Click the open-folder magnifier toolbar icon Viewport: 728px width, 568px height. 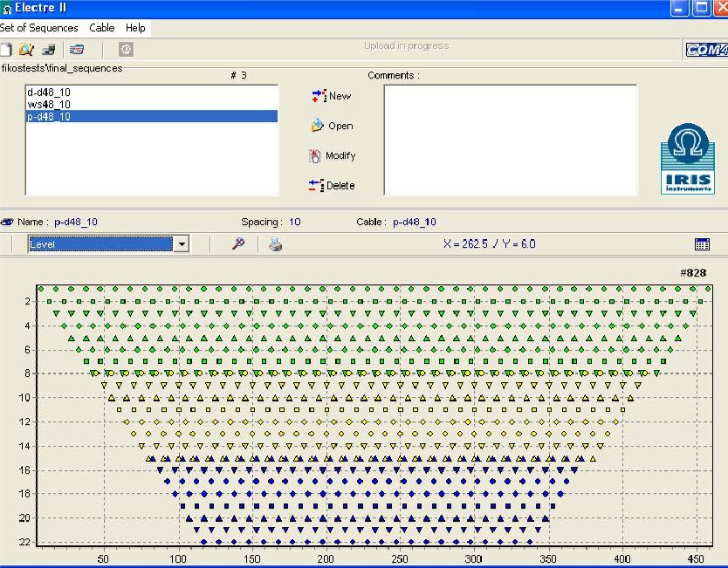click(x=26, y=49)
